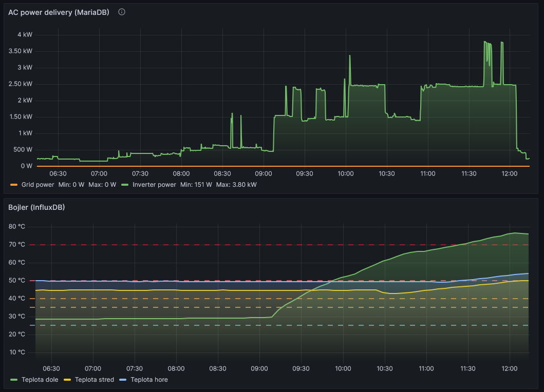The height and width of the screenshot is (392, 544).
Task: Click the teal dashed threshold line near 25 °C
Action: coord(205,325)
